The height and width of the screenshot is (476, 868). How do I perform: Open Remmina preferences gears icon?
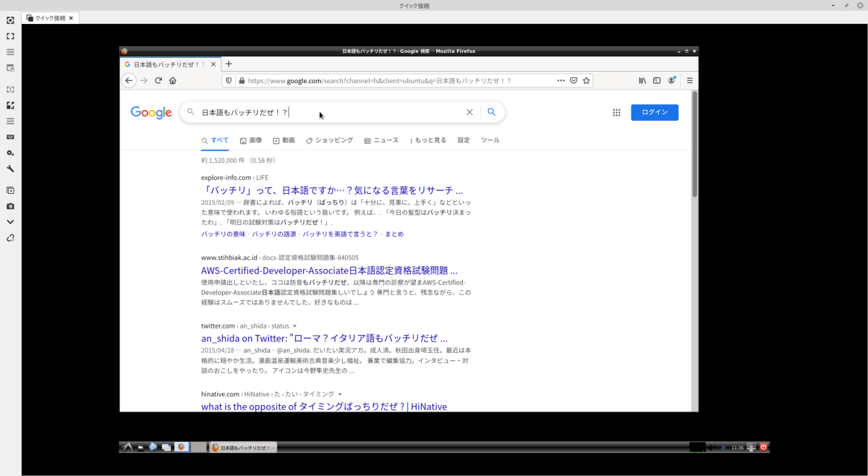tap(10, 153)
